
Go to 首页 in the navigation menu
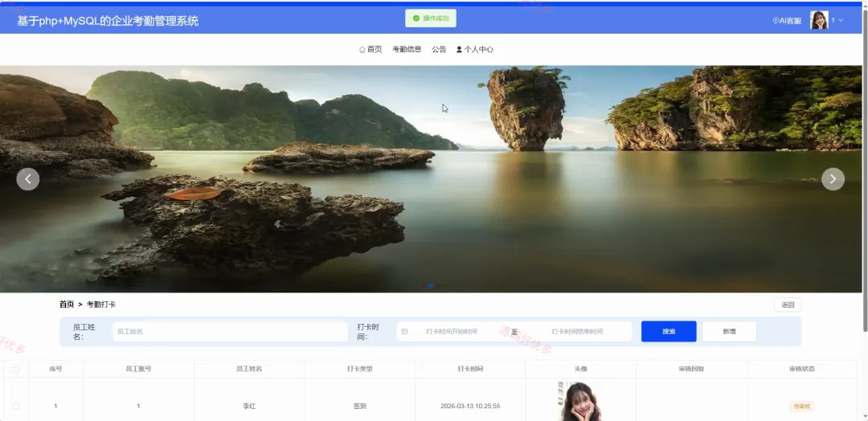pos(371,49)
